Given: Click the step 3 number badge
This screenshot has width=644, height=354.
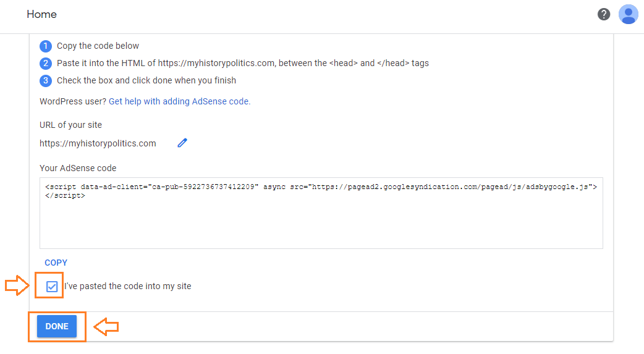Looking at the screenshot, I should (x=46, y=80).
